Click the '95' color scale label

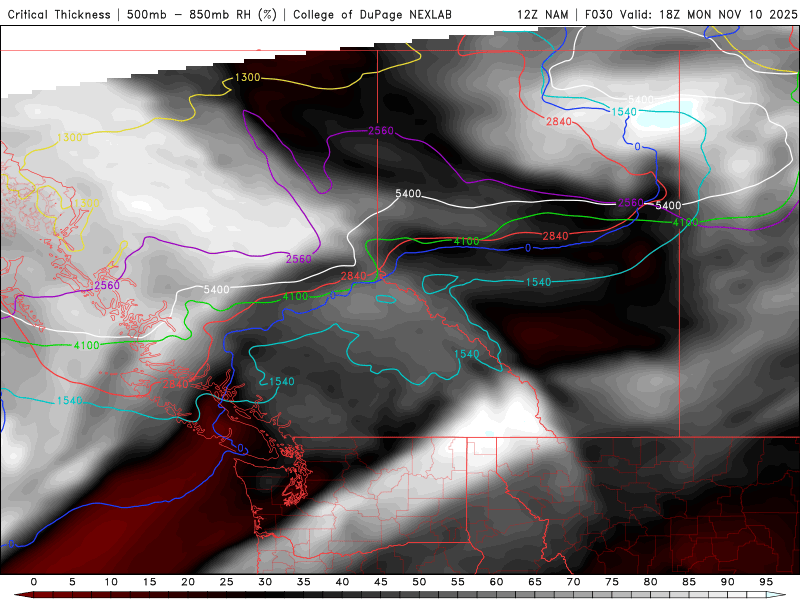[x=766, y=582]
